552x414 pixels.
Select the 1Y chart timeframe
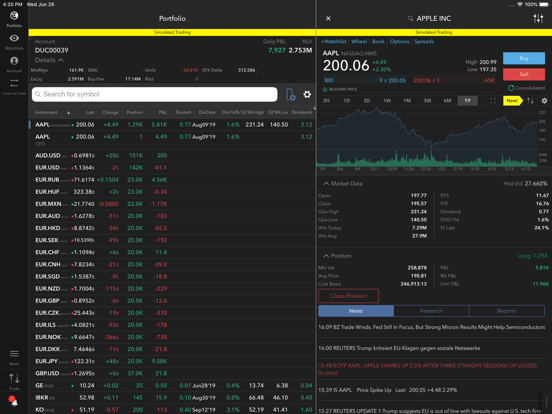(468, 101)
